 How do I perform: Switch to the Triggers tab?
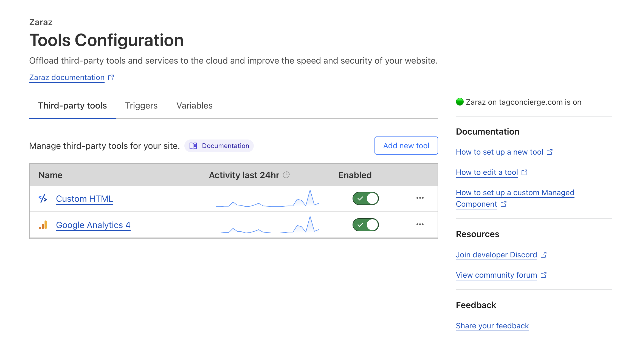141,106
